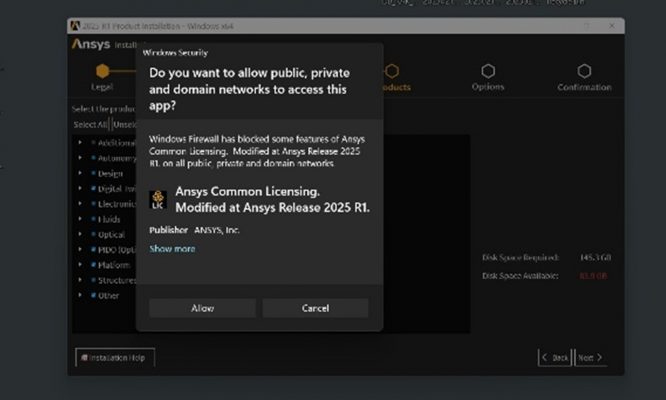Image resolution: width=666 pixels, height=400 pixels.
Task: Toggle the Electronics checkbox
Action: pos(93,204)
